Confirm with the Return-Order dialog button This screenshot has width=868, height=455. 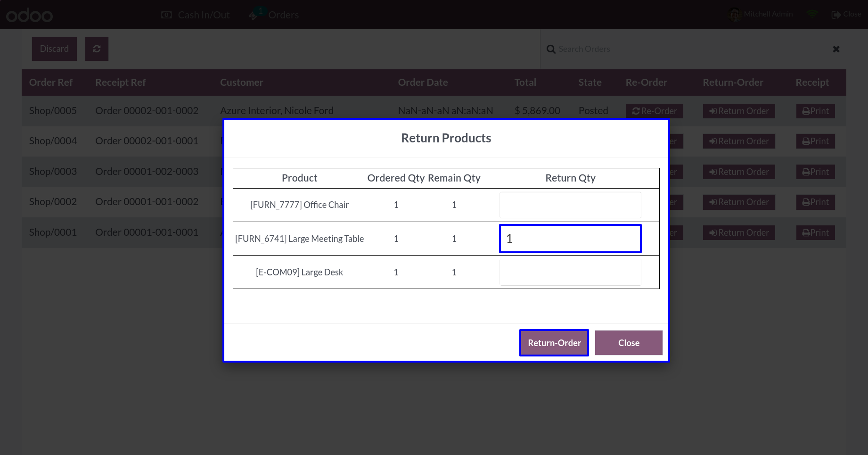(554, 343)
